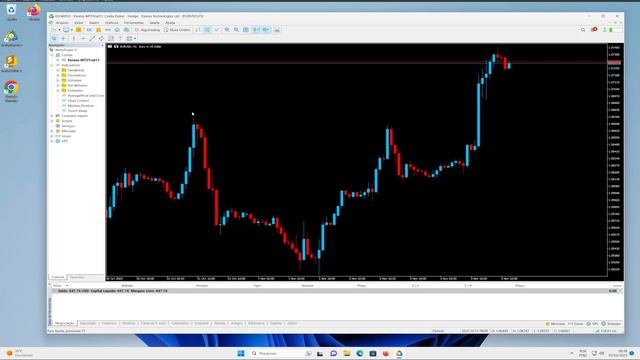Select Chart Control indicator in Navigator

tap(78, 100)
